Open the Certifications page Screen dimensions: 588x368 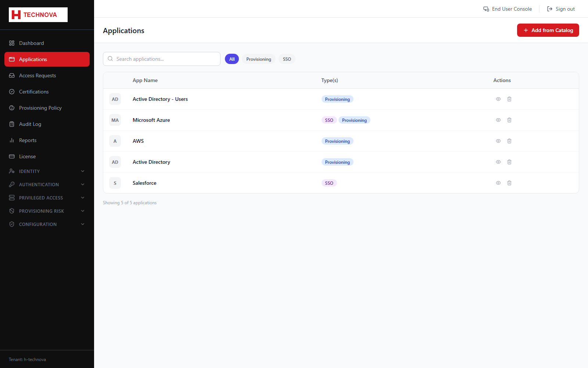(x=47, y=92)
